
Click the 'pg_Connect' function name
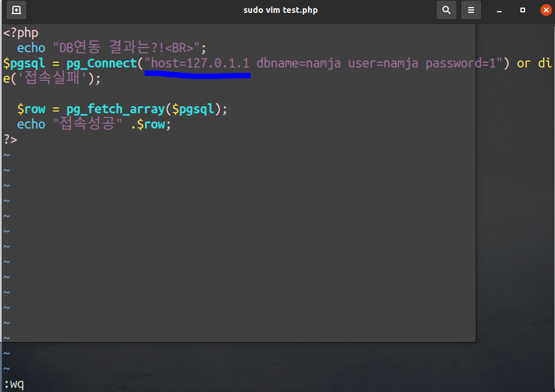[101, 64]
